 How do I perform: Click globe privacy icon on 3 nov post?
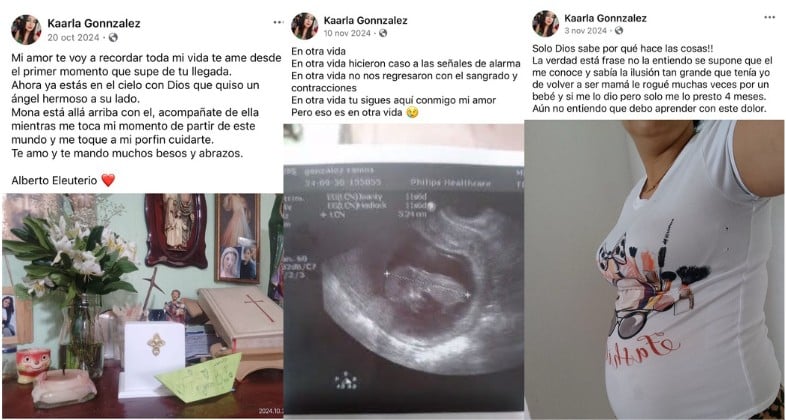(619, 31)
